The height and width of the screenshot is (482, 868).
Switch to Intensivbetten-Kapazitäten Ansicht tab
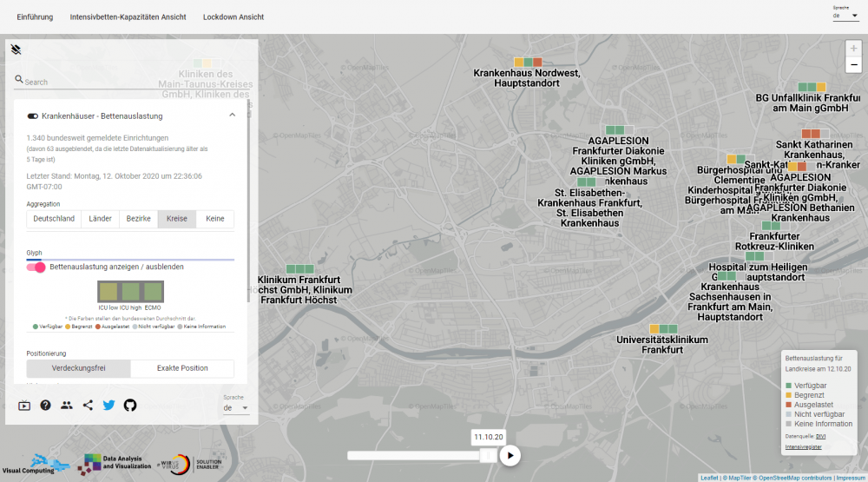click(x=128, y=17)
